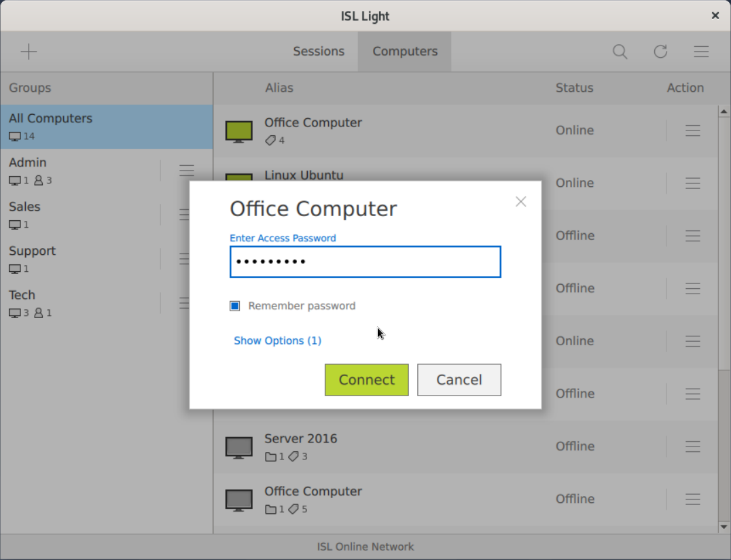Viewport: 731px width, 560px height.
Task: Click the gray monitor icon for Server 2016
Action: click(x=238, y=446)
